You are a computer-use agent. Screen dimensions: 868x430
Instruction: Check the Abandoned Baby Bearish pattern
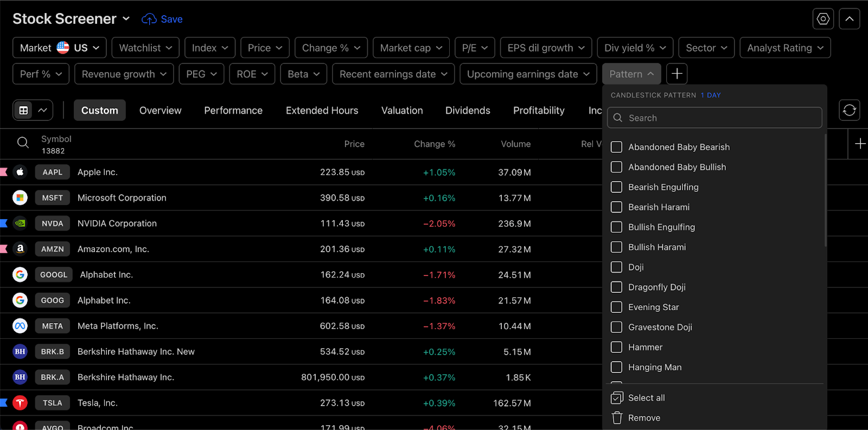(616, 147)
